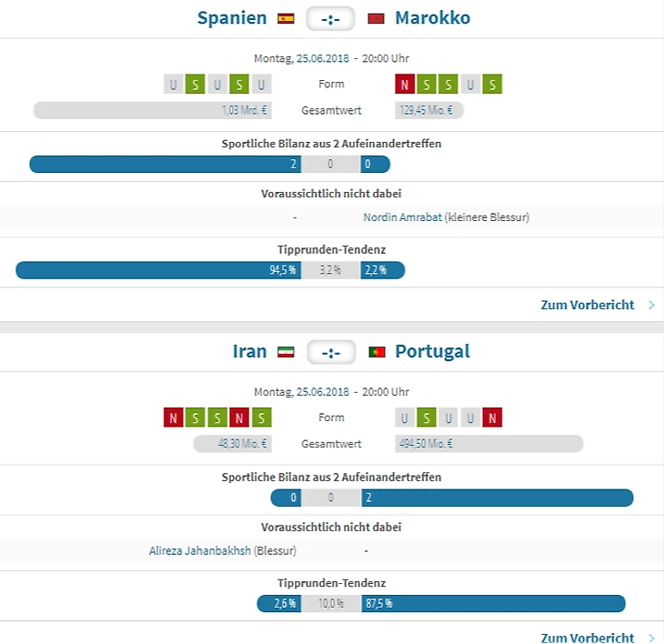Click Iran's first red N form badge
Screen dimensions: 664x644
(173, 418)
